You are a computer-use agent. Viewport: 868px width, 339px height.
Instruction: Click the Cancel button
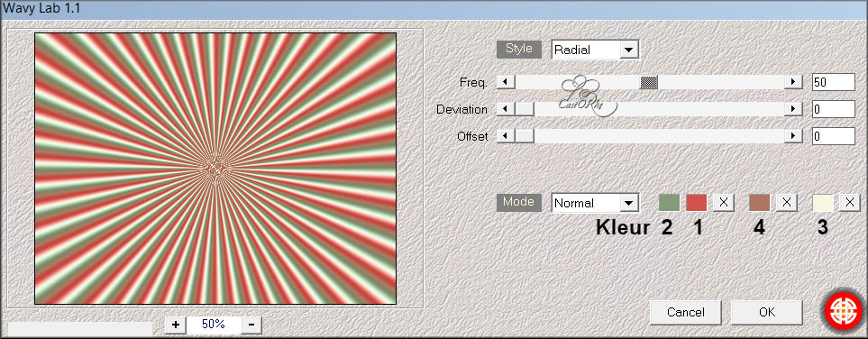[685, 313]
